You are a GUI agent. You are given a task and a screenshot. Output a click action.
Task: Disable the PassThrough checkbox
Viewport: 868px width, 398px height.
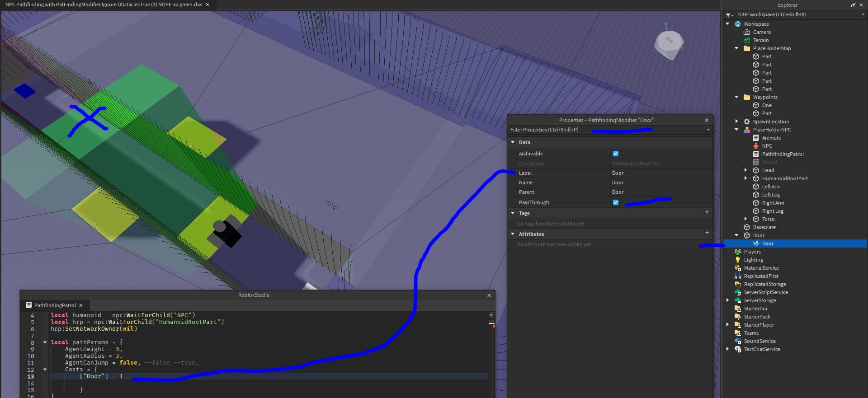(616, 202)
